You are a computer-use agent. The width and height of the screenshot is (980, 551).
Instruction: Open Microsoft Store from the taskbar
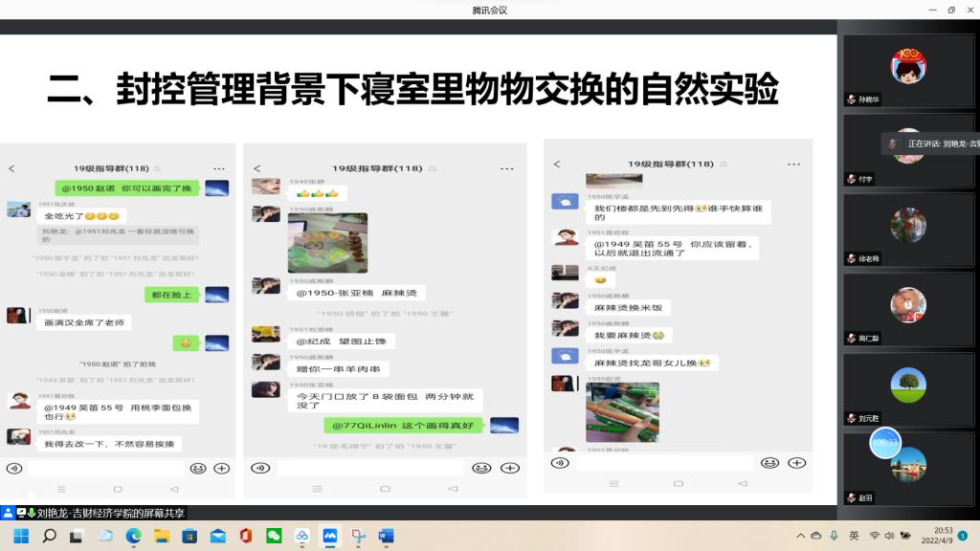pyautogui.click(x=189, y=536)
